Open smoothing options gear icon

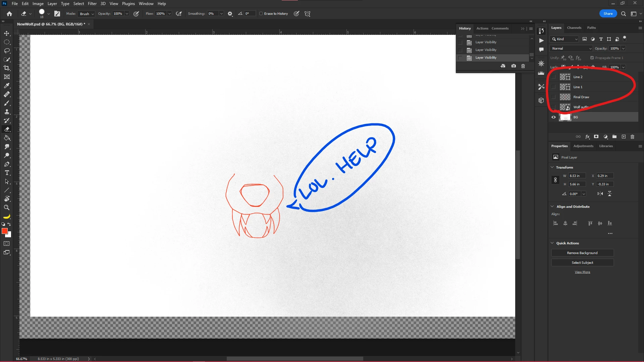230,14
